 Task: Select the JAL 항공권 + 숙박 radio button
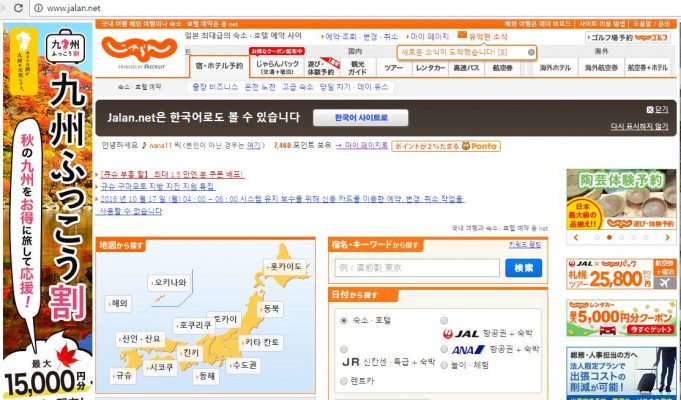tap(444, 321)
